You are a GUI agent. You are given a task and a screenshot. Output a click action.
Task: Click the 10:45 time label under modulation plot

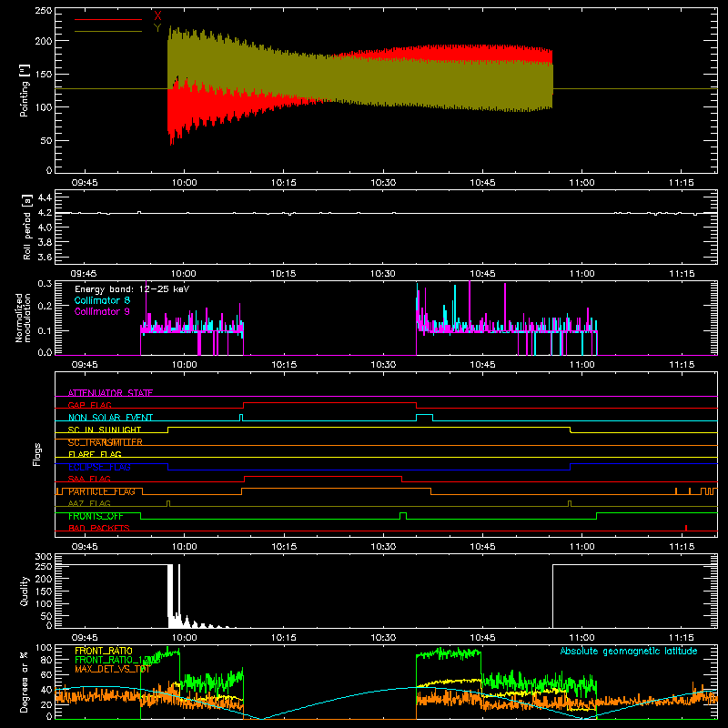click(482, 365)
